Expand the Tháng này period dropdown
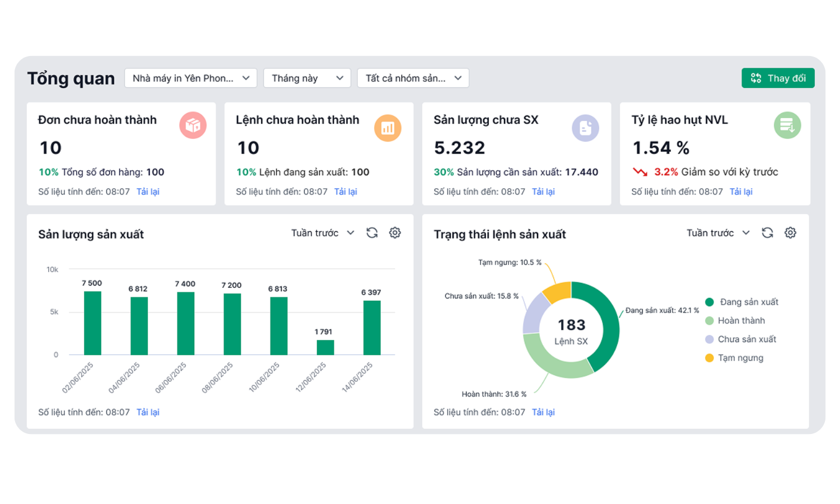Image resolution: width=840 pixels, height=504 pixels. (307, 78)
